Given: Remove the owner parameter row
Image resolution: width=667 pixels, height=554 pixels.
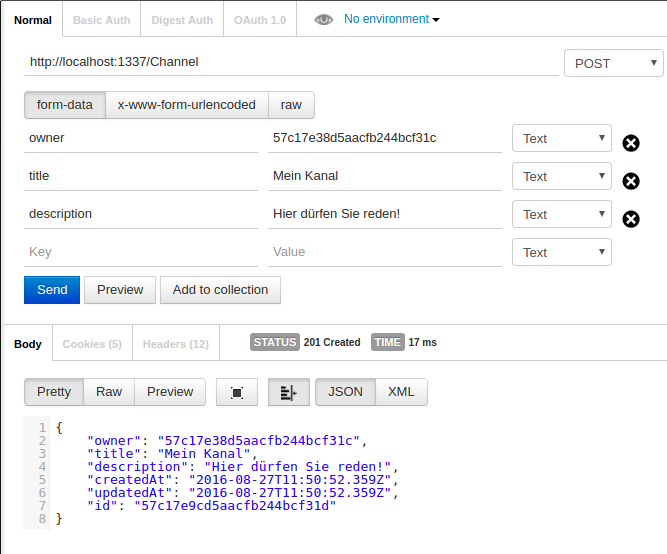Looking at the screenshot, I should pyautogui.click(x=631, y=143).
